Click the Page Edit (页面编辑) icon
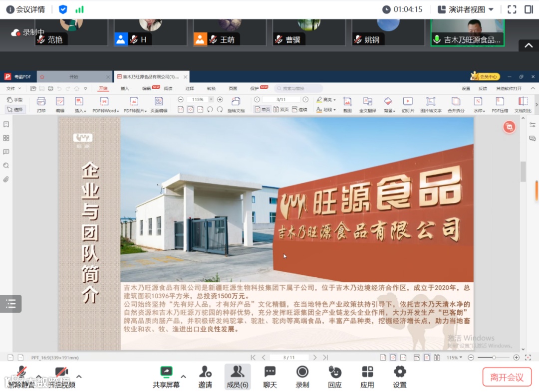Image resolution: width=539 pixels, height=392 pixels. [159, 104]
